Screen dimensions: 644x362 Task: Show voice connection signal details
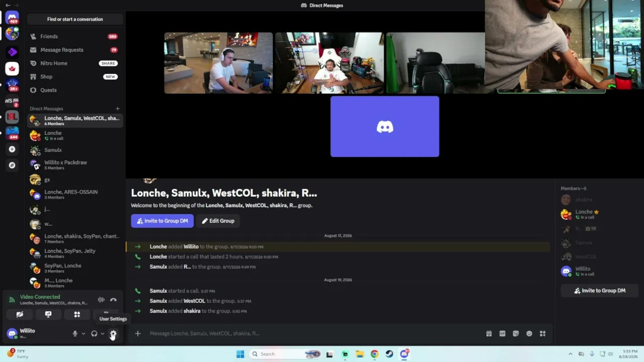tap(12, 300)
